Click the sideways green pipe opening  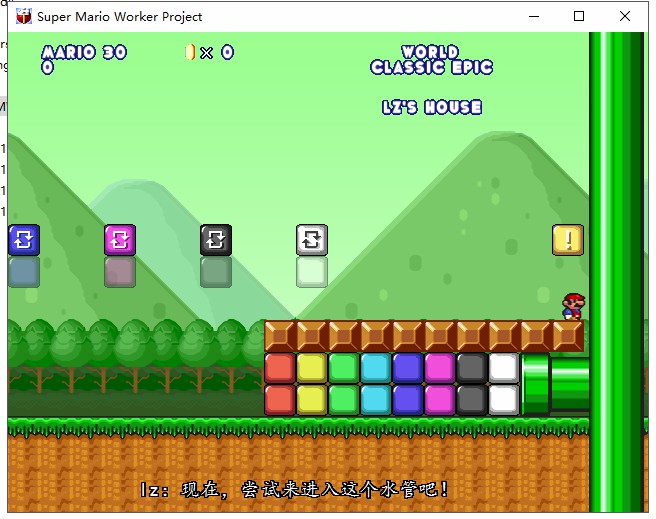click(x=535, y=384)
